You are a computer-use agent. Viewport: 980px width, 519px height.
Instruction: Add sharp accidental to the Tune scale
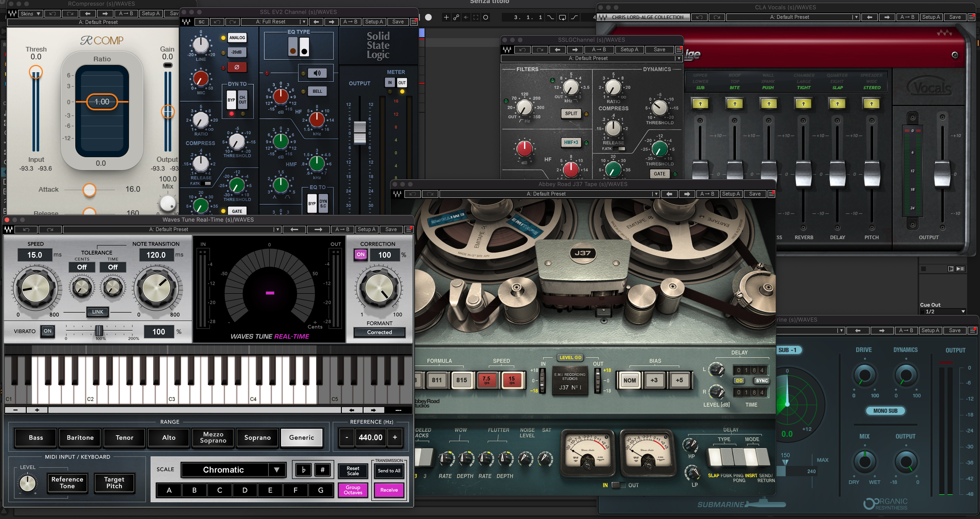(x=323, y=470)
